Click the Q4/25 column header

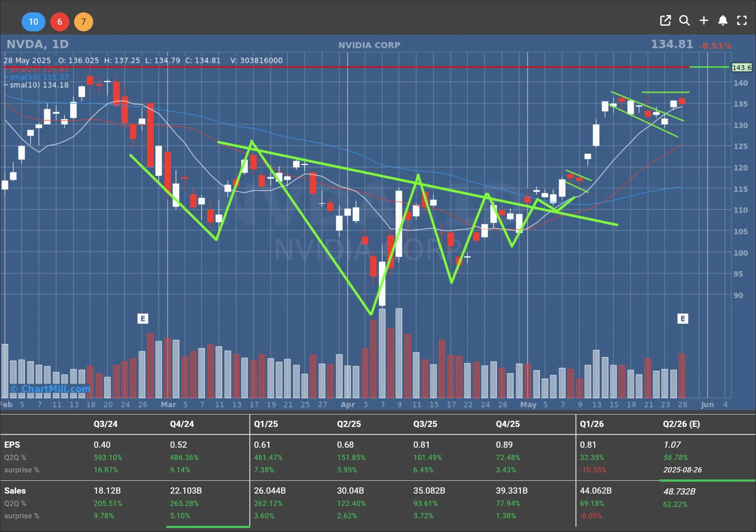coord(508,424)
